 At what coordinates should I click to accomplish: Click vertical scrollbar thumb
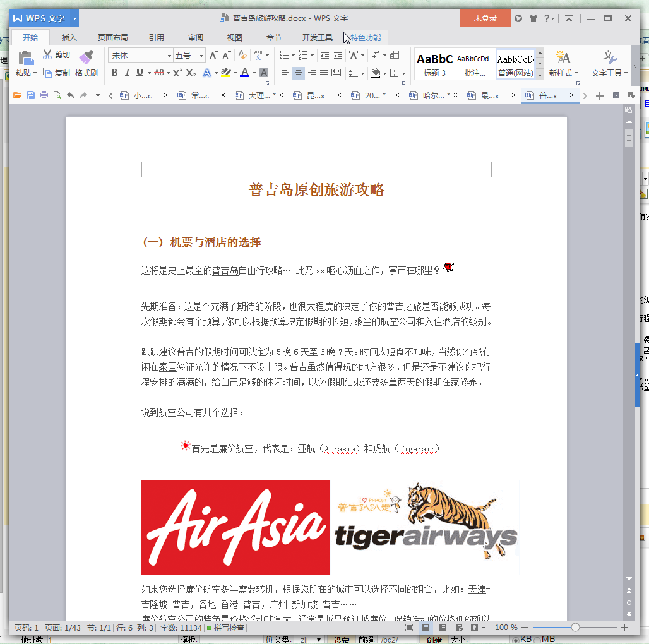coord(629,138)
